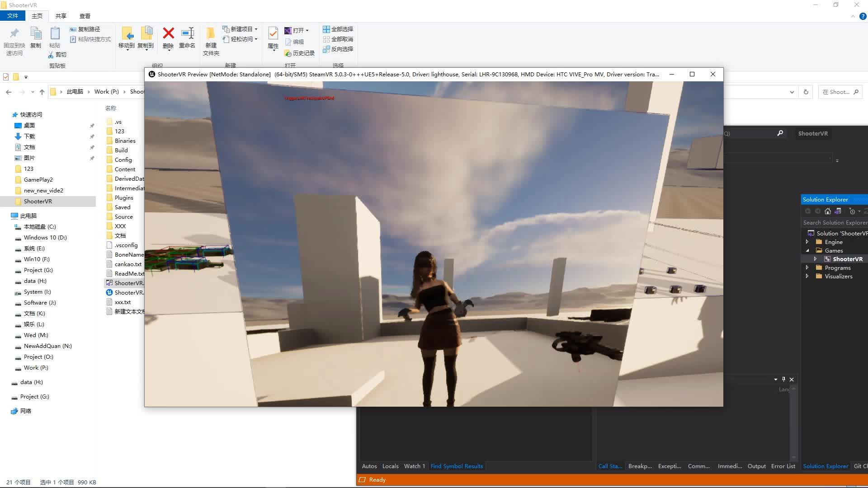Select Work (P:) drive in navigation pane

36,367
